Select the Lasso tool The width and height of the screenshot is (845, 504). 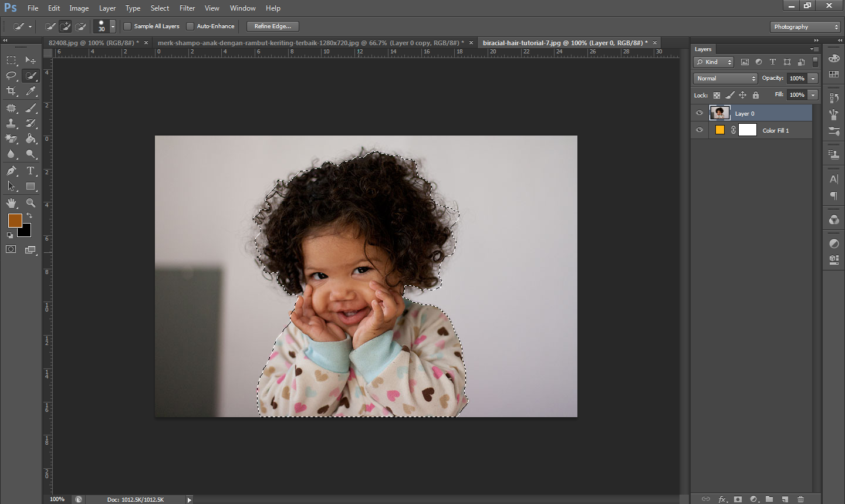(x=11, y=76)
